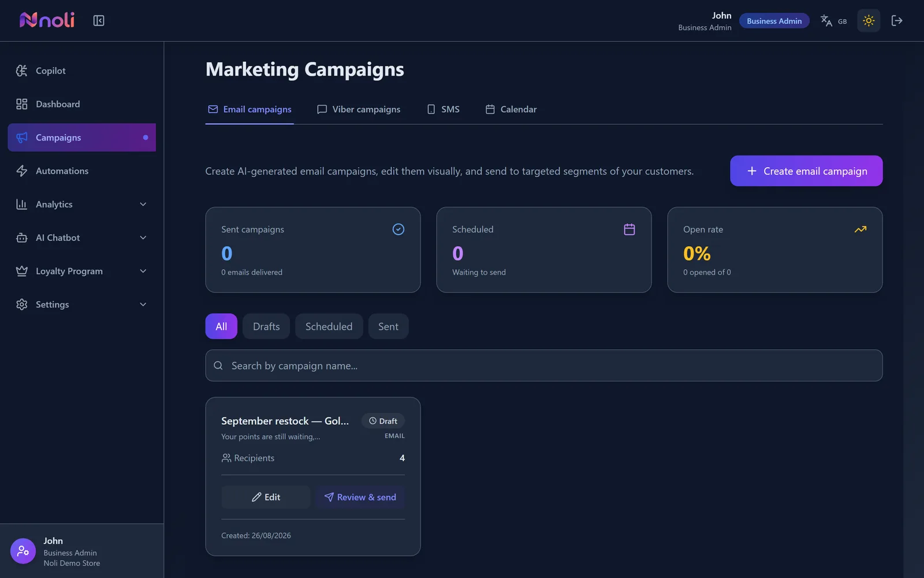Click Created: 26/08/2026 text
This screenshot has height=578, width=924.
pyautogui.click(x=256, y=536)
